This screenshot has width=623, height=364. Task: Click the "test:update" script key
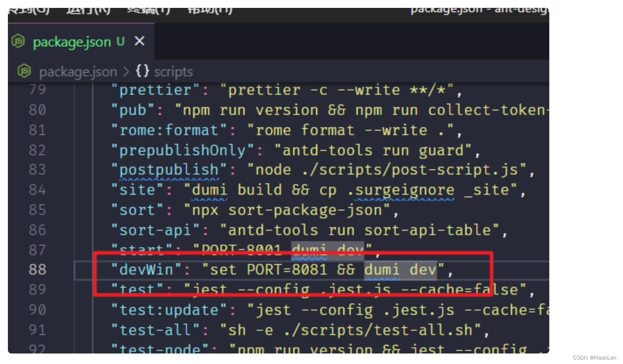pos(169,310)
